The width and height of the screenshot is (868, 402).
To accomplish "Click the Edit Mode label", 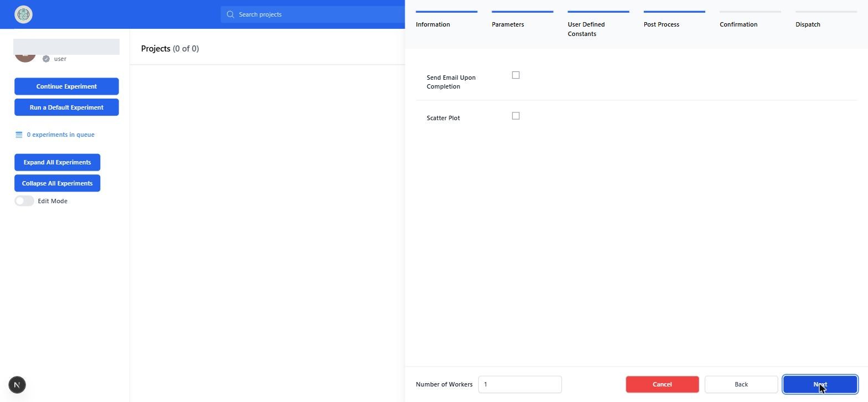I will pyautogui.click(x=53, y=201).
